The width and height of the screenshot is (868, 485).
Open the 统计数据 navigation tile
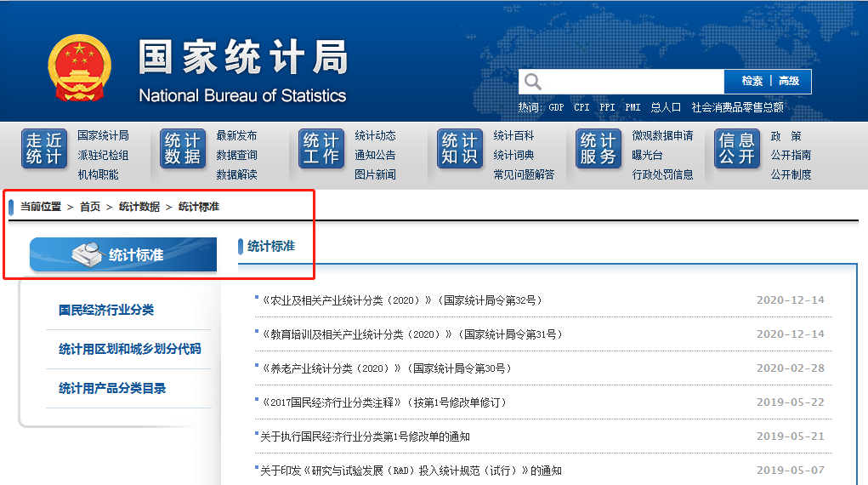pos(183,149)
